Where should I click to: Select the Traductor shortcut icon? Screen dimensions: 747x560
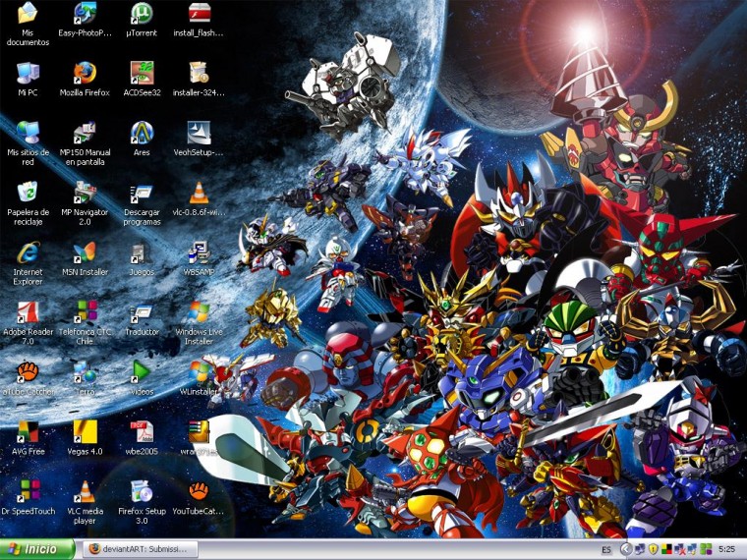coord(142,311)
